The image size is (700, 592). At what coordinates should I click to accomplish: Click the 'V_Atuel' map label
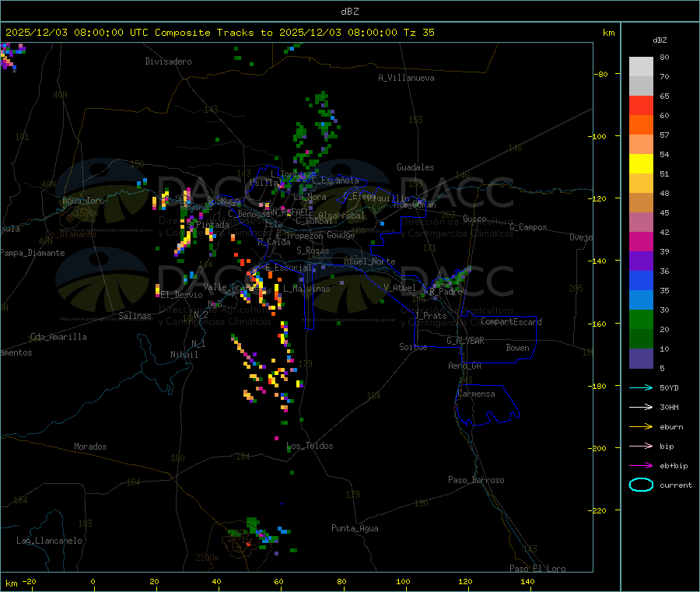pyautogui.click(x=400, y=288)
